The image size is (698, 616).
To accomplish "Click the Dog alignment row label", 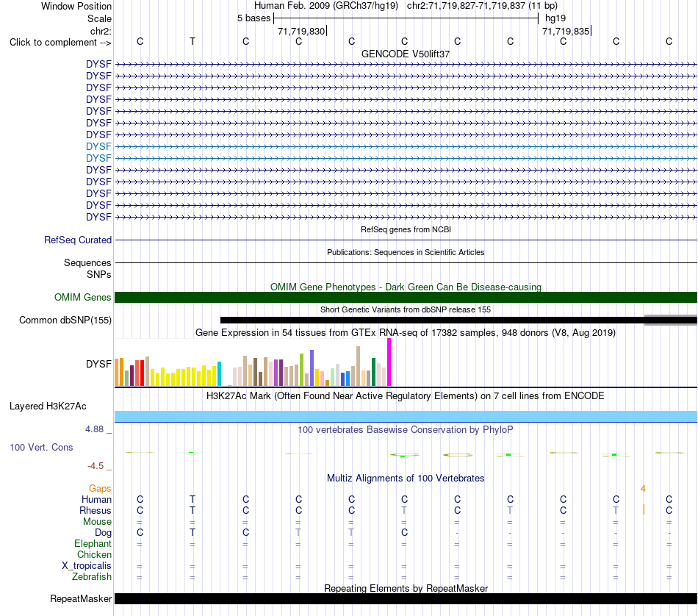I will (x=103, y=533).
